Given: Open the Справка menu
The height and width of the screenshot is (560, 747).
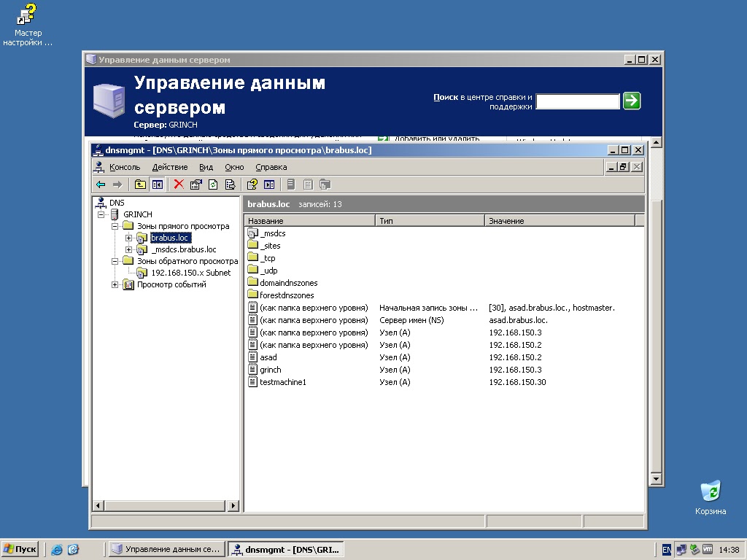Looking at the screenshot, I should pyautogui.click(x=271, y=167).
